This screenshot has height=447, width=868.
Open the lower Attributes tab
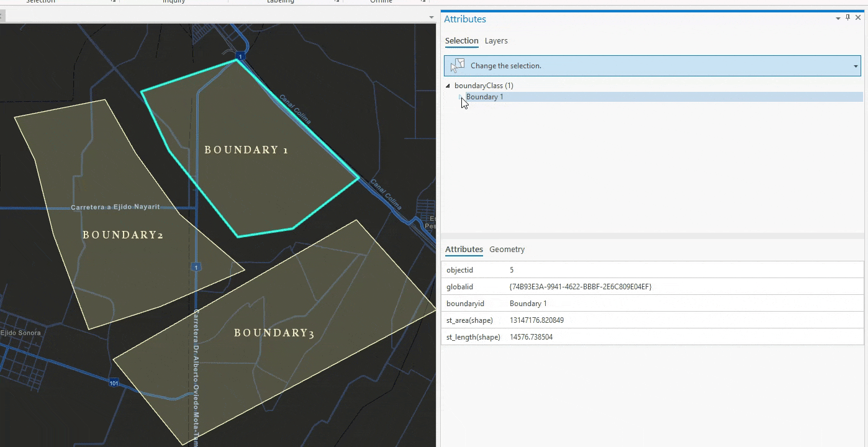pos(464,250)
